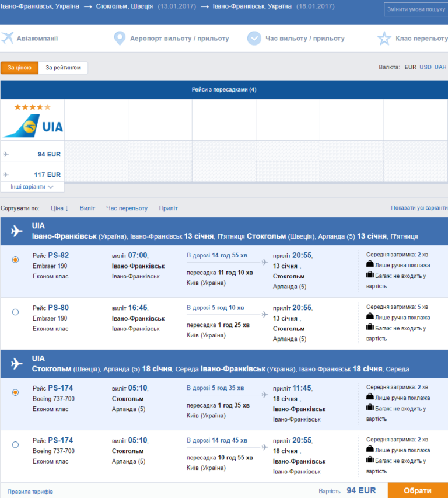Screen dimensions: 448x498
Task: Click Змінити умови пошуку button
Action: coord(416,9)
